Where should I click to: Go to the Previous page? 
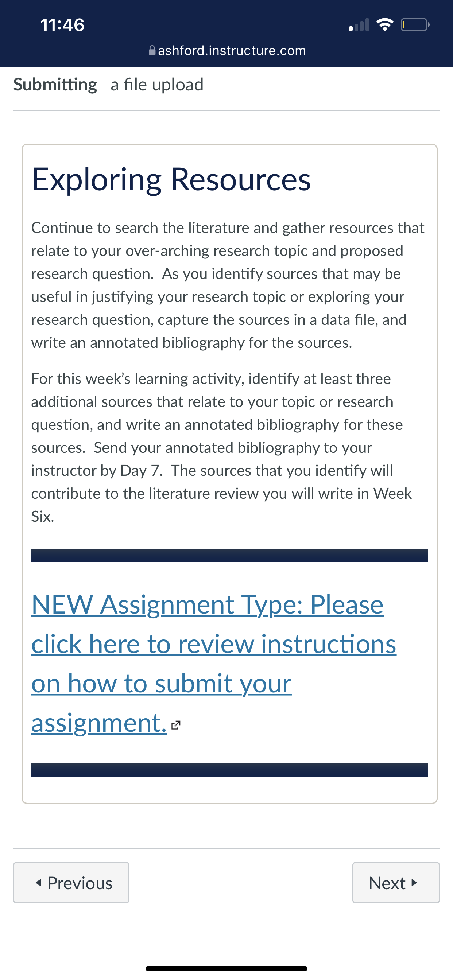(x=71, y=883)
